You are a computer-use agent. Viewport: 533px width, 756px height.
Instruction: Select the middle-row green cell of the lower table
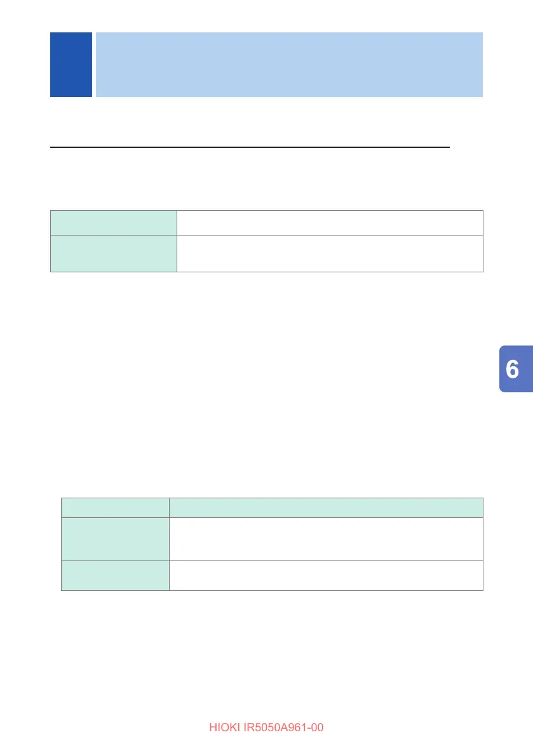tap(115, 539)
